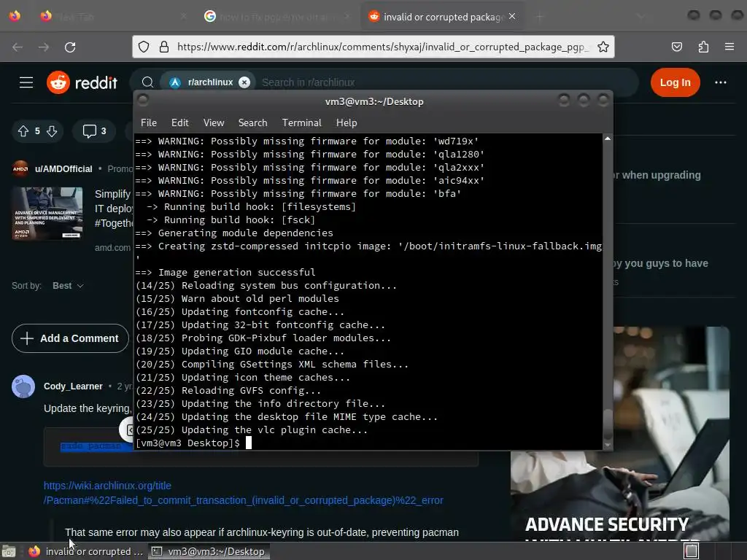Downvote the post
This screenshot has height=560, width=747.
(52, 131)
